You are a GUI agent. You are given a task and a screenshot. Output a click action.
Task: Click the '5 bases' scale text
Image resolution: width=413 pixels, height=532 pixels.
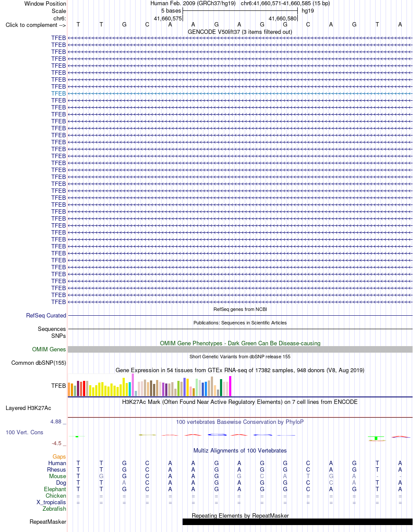171,11
